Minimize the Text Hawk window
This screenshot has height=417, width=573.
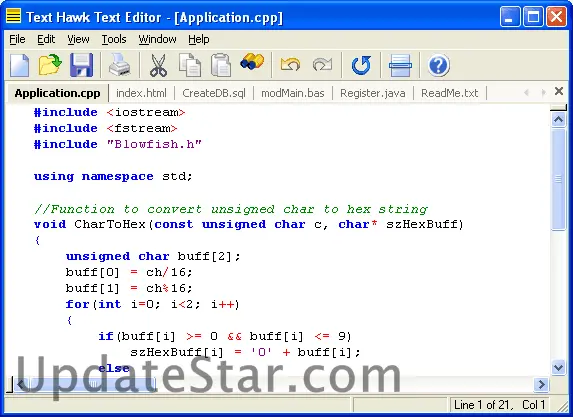pos(510,17)
